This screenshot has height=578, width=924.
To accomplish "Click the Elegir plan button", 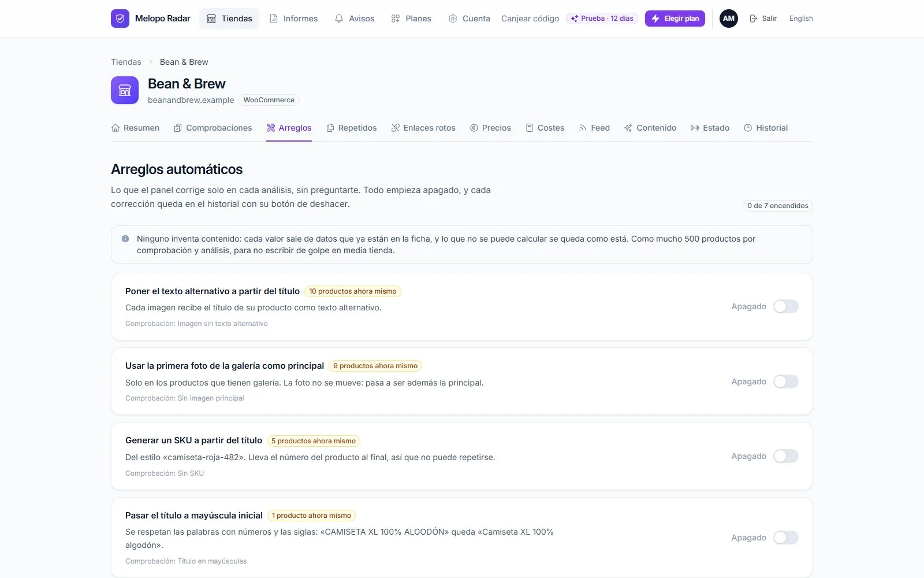I will [x=675, y=18].
